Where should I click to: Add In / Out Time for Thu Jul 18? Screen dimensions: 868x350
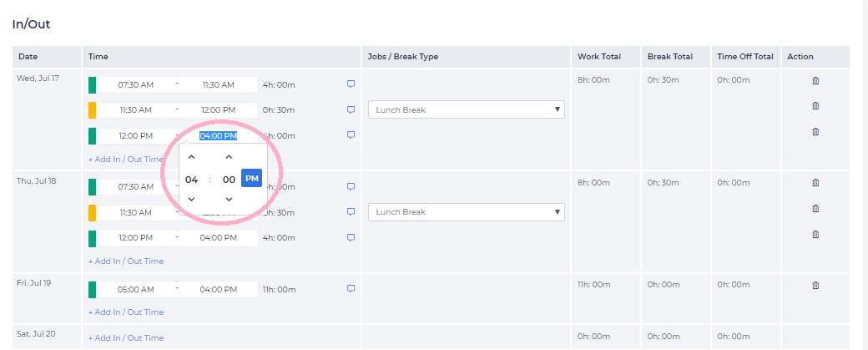[x=126, y=261]
